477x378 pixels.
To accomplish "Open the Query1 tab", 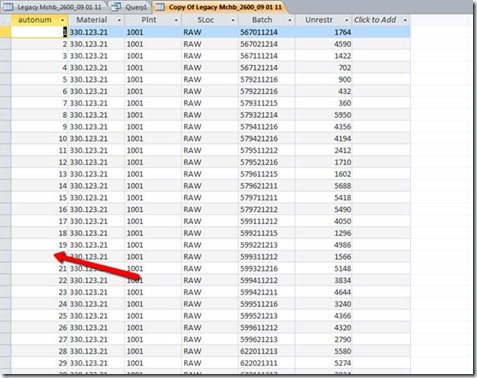I will pyautogui.click(x=130, y=7).
